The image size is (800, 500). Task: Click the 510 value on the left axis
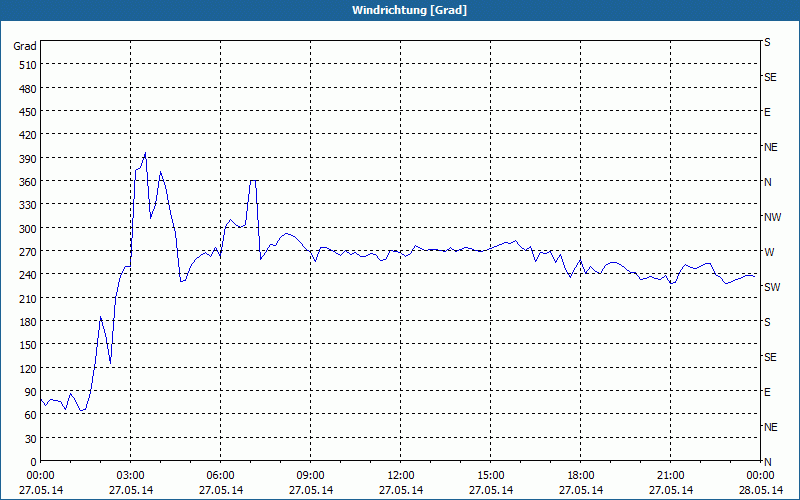(x=28, y=65)
